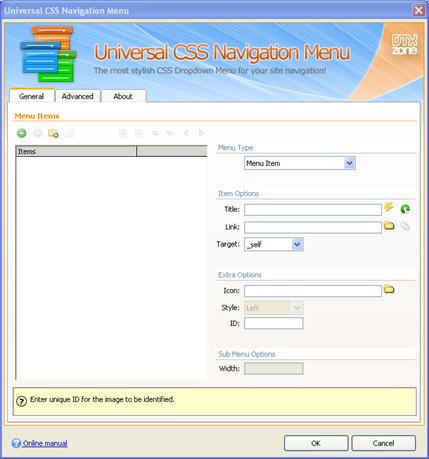Click the ID text field
The image size is (429, 459).
click(274, 323)
